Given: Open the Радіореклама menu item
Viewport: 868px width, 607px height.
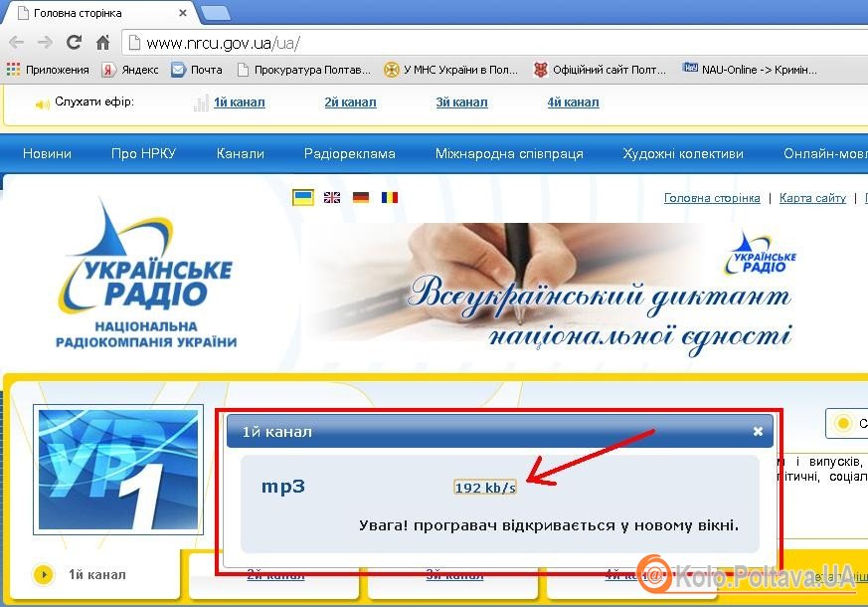Looking at the screenshot, I should pyautogui.click(x=350, y=153).
